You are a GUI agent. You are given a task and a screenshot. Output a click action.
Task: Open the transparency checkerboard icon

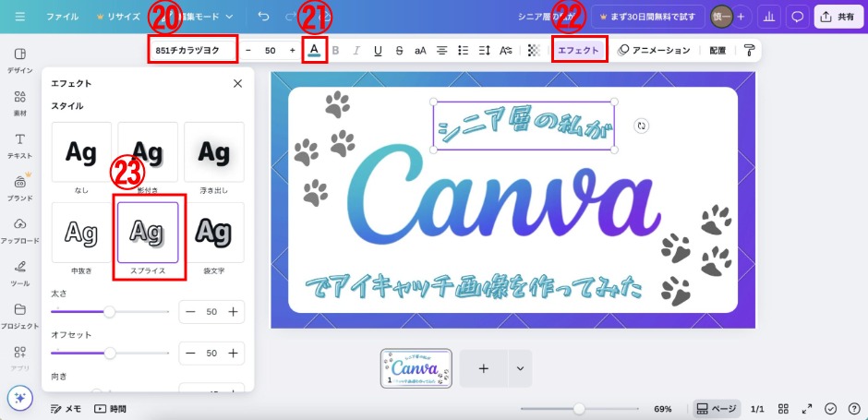pyautogui.click(x=534, y=51)
